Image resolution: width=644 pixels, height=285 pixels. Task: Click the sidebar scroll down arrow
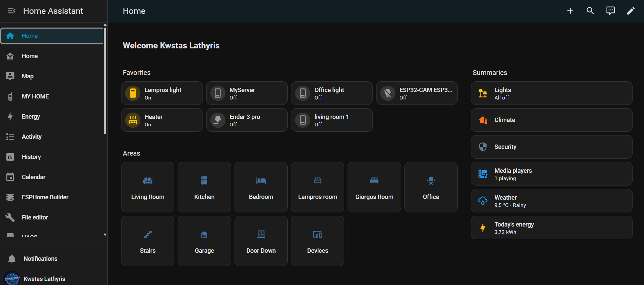pyautogui.click(x=105, y=235)
